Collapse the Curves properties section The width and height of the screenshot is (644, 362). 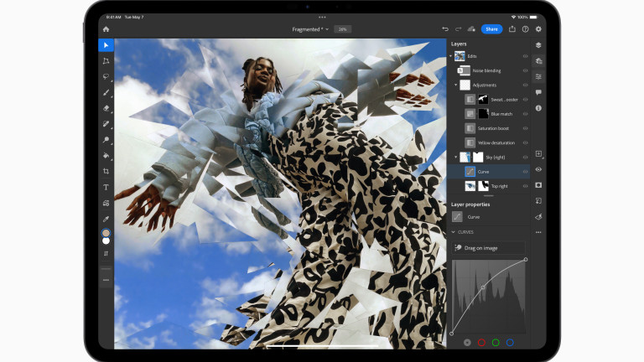454,232
